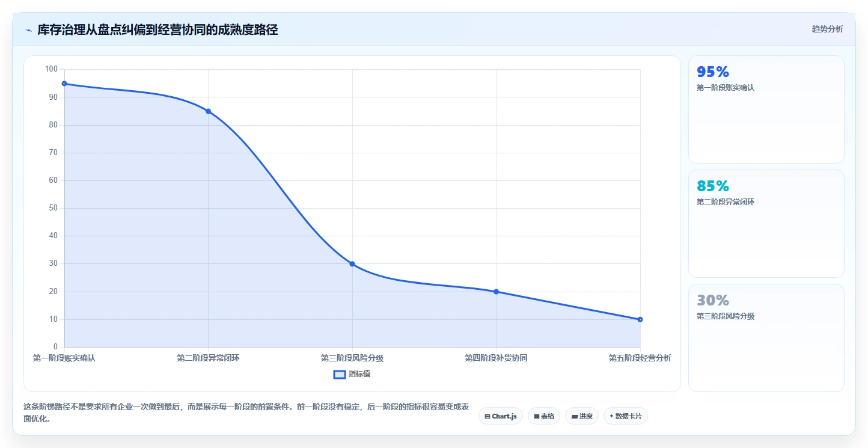The image size is (868, 448).
Task: Select the 数据卡片 tag chip
Action: (626, 416)
